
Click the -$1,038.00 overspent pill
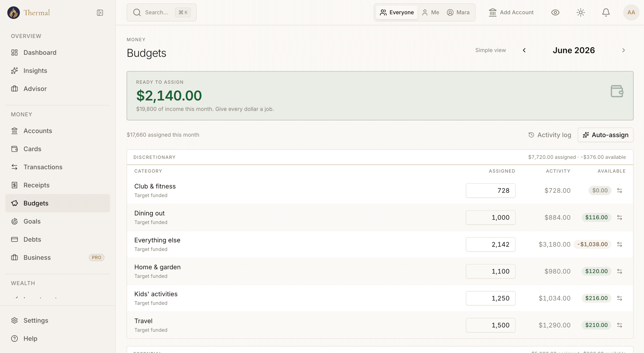point(592,244)
